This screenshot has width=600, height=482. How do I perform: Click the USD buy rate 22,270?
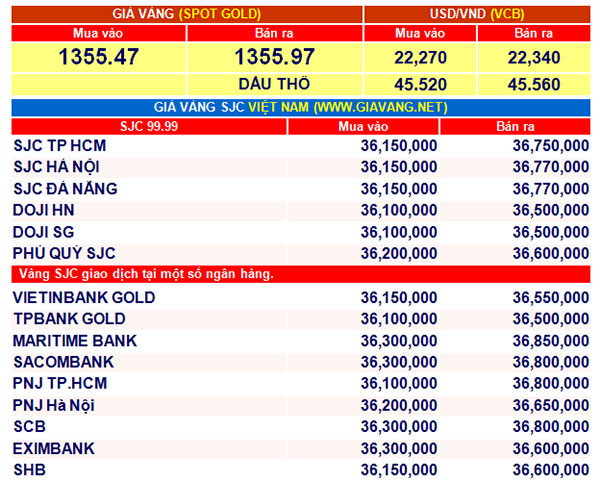point(420,58)
